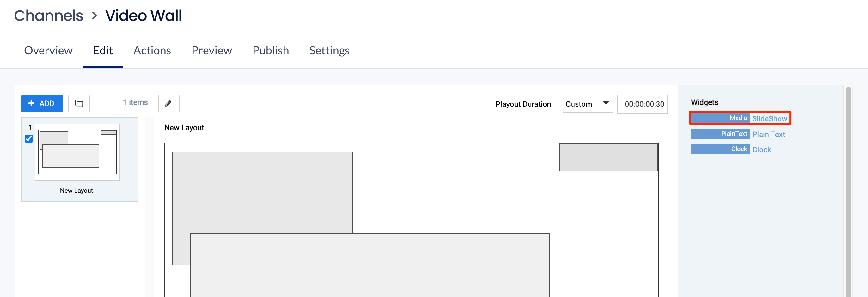Click the 00:00:00:30 duration field
This screenshot has height=297, width=868.
(642, 104)
